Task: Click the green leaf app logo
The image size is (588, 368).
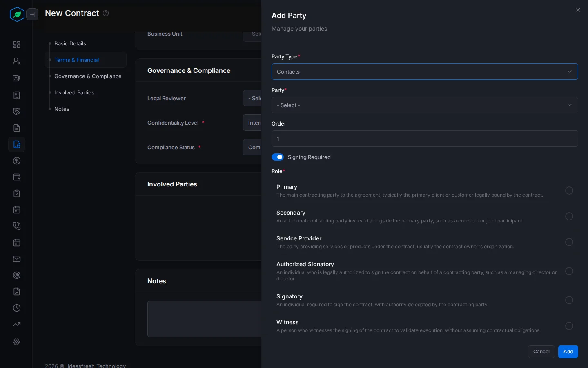Action: [x=17, y=14]
